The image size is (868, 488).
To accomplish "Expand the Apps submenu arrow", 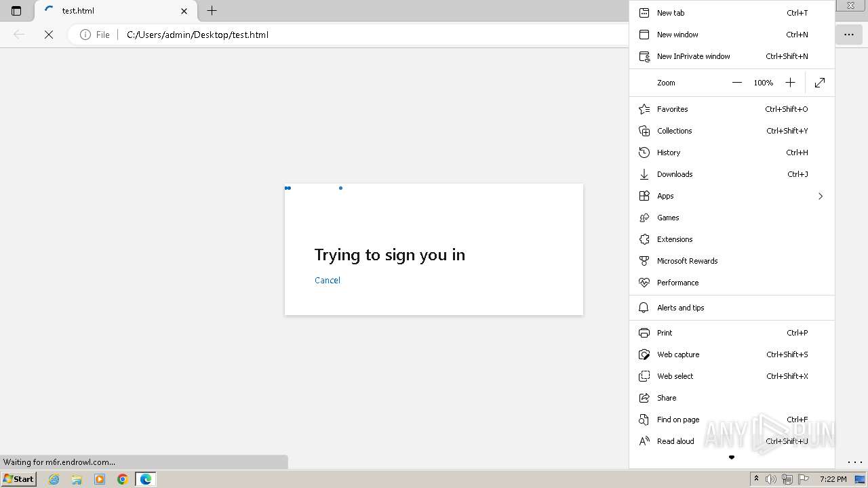I will click(x=820, y=196).
